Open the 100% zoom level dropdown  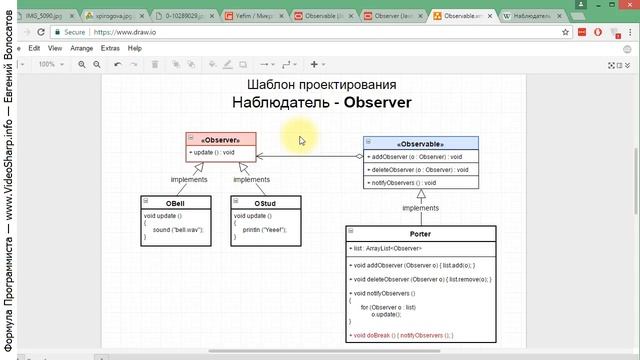[x=51, y=64]
